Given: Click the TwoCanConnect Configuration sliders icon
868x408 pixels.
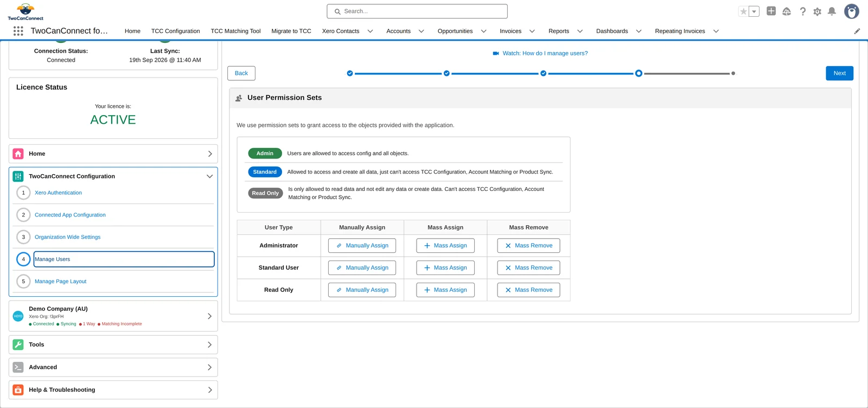Looking at the screenshot, I should [x=18, y=176].
